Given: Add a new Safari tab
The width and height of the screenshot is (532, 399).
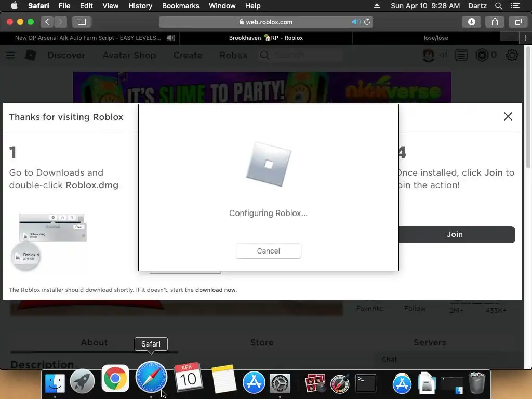Looking at the screenshot, I should (x=525, y=38).
